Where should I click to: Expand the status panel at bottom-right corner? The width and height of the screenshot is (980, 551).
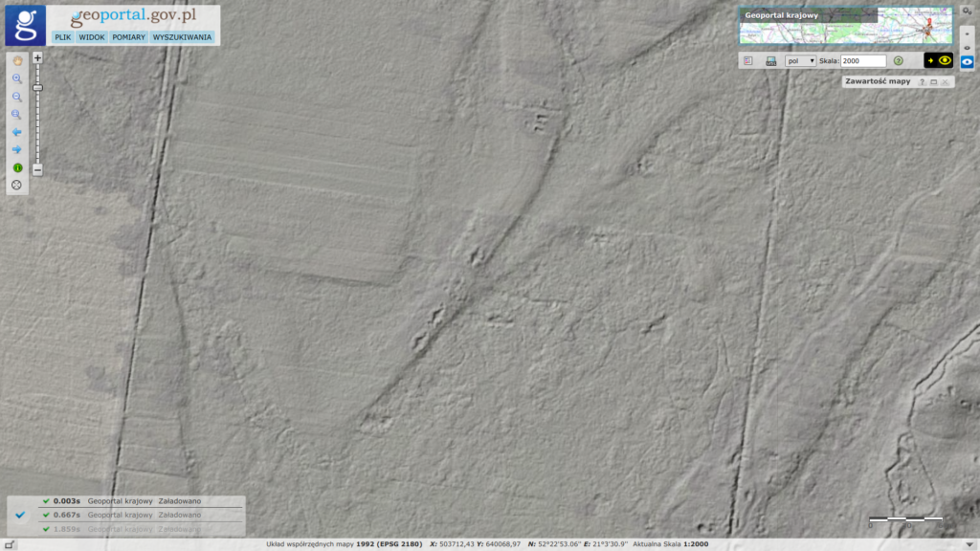969,544
